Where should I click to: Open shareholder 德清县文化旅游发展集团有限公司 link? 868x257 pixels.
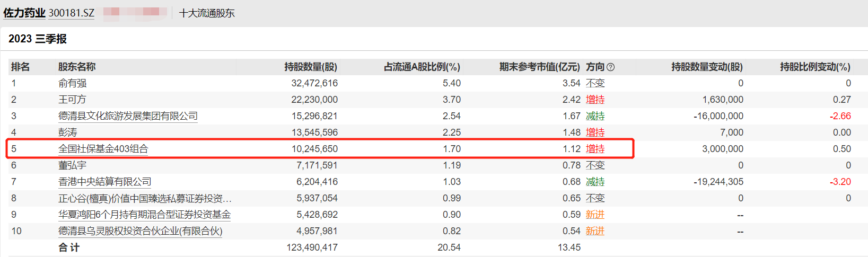128,116
